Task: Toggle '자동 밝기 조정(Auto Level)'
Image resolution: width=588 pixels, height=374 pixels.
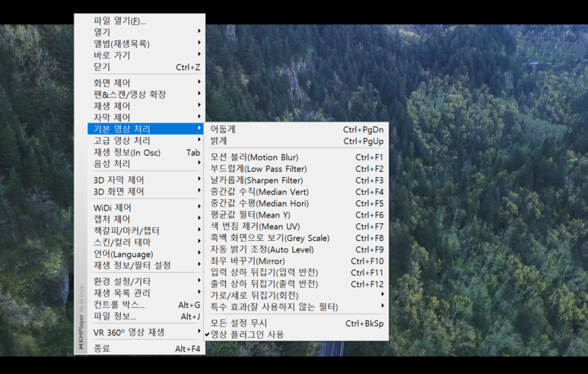Action: point(296,249)
